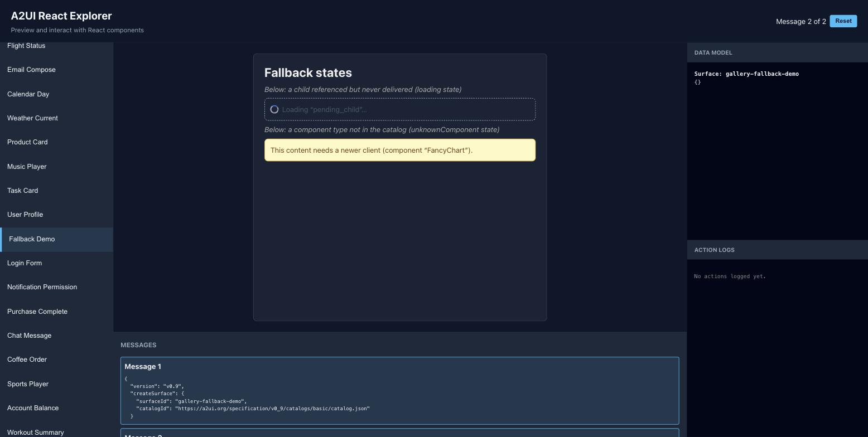868x437 pixels.
Task: Open Flight Status in the sidebar
Action: (x=56, y=46)
